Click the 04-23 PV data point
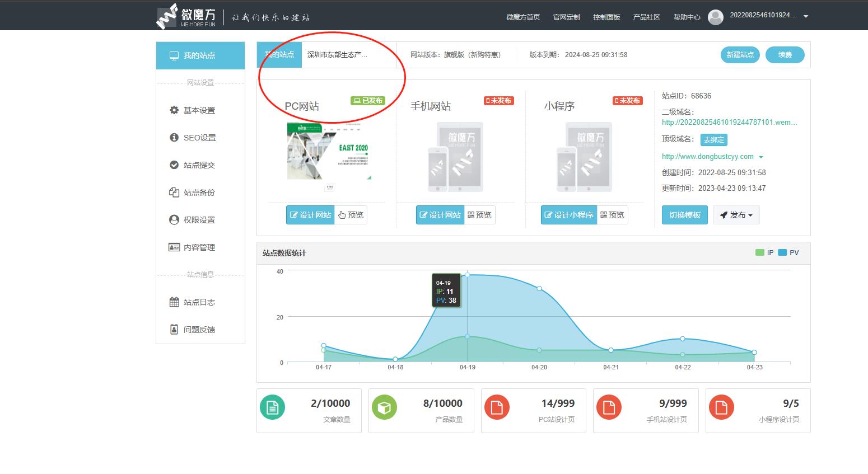868x474 pixels. click(x=754, y=353)
